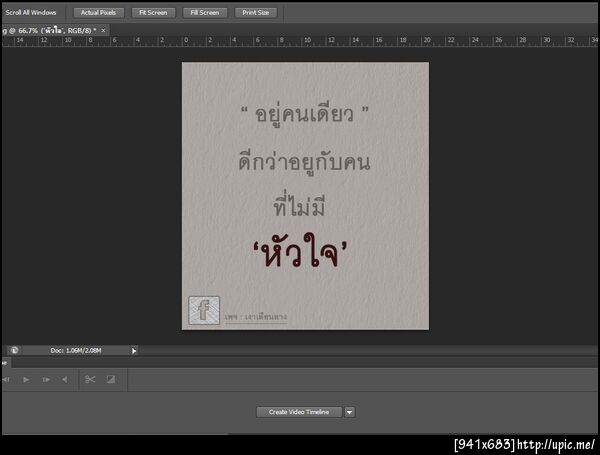Click the Create Video Timeline button
This screenshot has width=600, height=455.
pyautogui.click(x=299, y=412)
